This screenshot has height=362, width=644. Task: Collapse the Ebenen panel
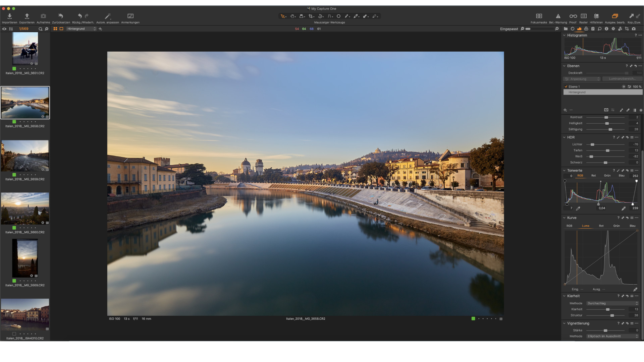pos(564,66)
